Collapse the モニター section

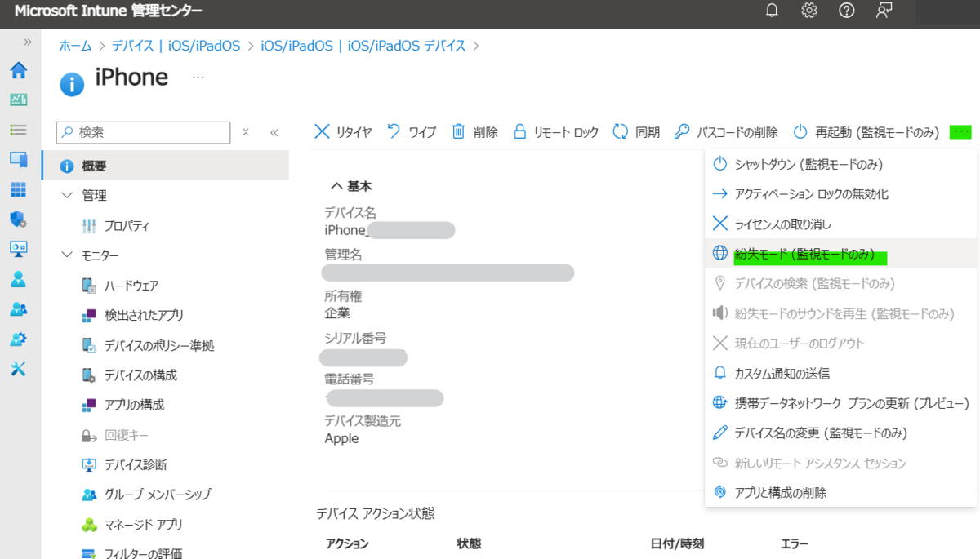[x=67, y=255]
